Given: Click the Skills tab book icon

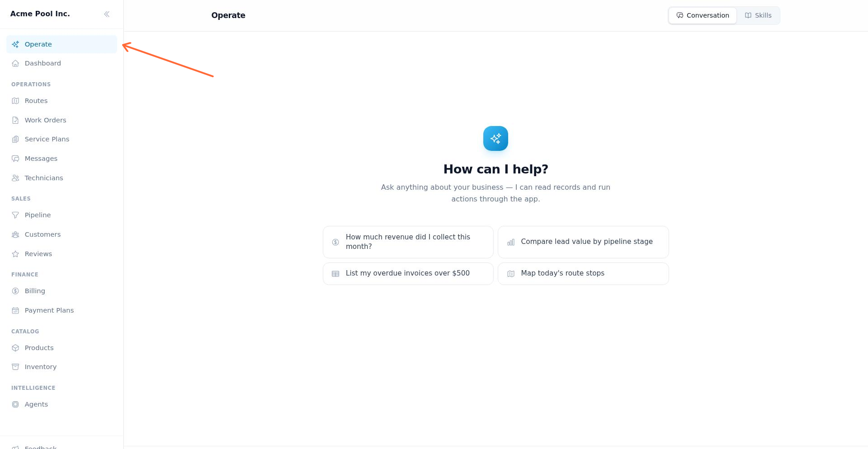Looking at the screenshot, I should click(x=748, y=15).
